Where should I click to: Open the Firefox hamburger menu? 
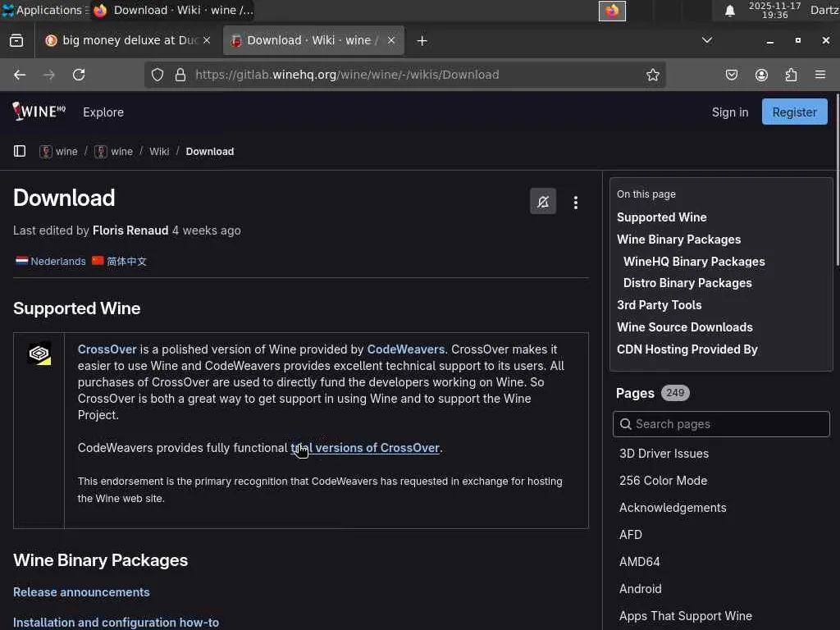820,75
